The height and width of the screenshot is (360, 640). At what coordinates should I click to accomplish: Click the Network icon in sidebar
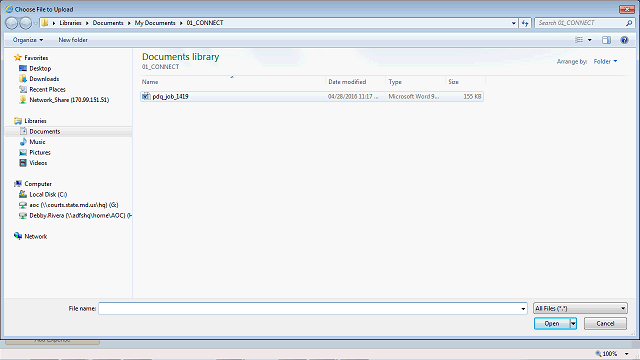click(18, 236)
